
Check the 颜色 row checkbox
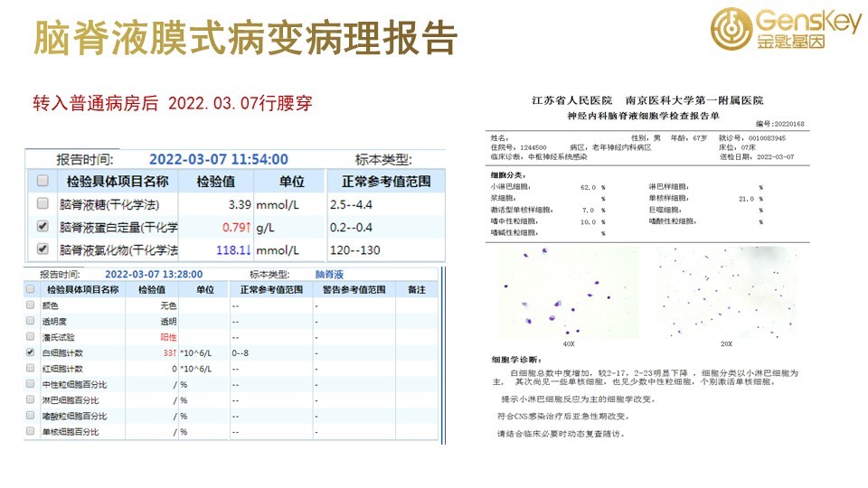(31, 305)
